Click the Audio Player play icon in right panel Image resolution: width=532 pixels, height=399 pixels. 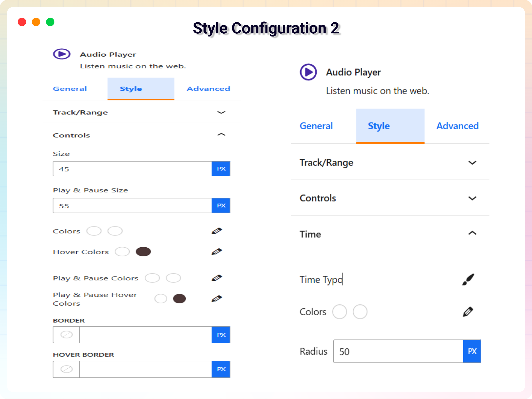(308, 72)
